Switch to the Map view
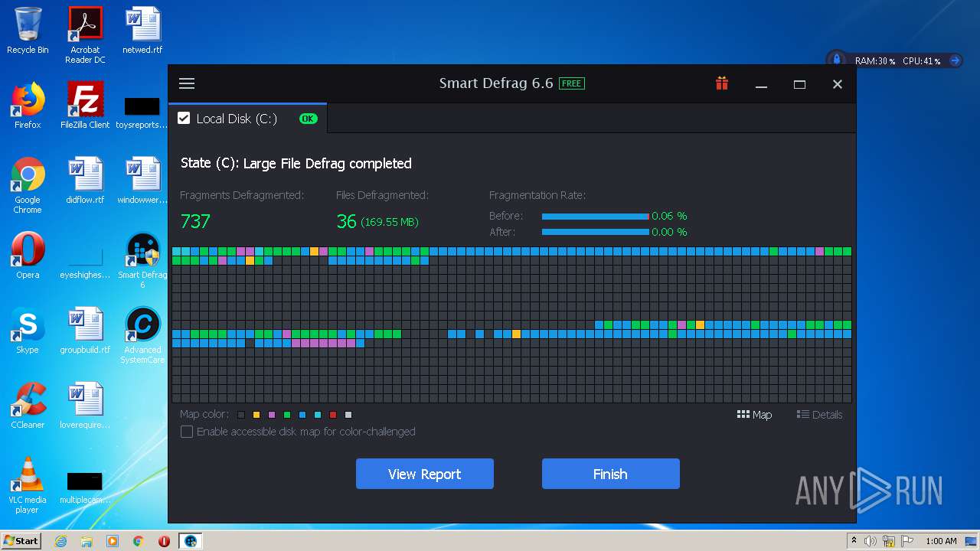Image resolution: width=980 pixels, height=551 pixels. (x=754, y=415)
